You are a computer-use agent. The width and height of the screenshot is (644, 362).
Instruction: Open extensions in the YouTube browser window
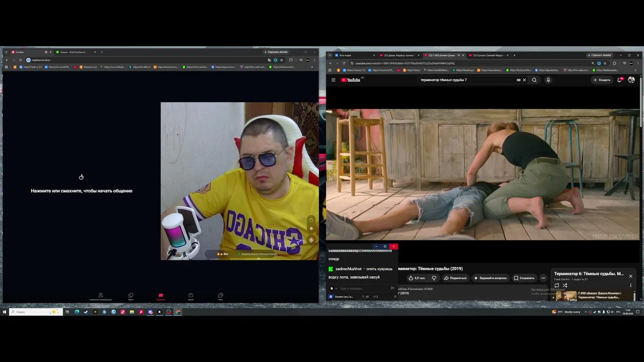point(614,63)
